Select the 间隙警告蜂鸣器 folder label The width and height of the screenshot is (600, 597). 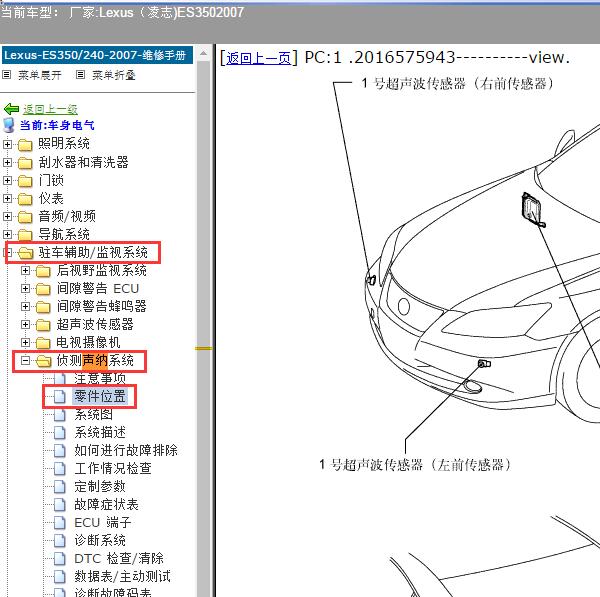click(101, 307)
